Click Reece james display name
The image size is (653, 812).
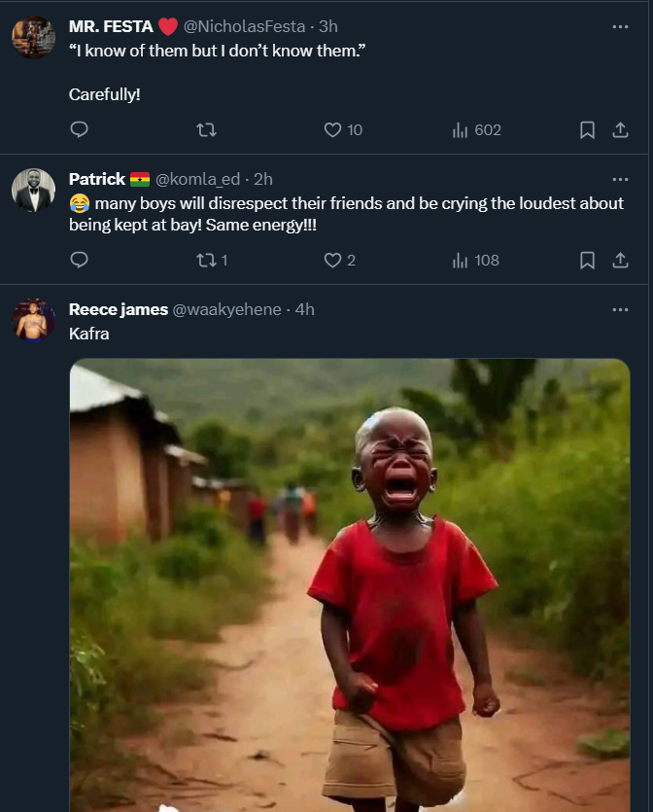[118, 309]
